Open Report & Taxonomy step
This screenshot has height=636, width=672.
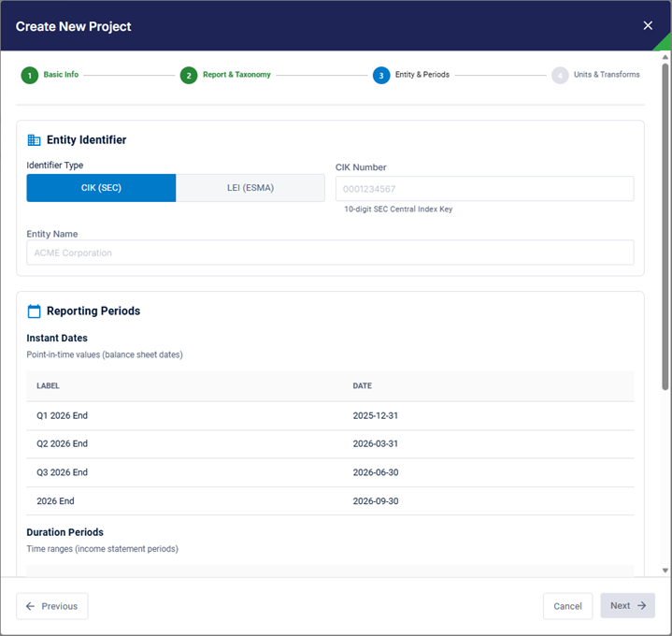coord(236,75)
